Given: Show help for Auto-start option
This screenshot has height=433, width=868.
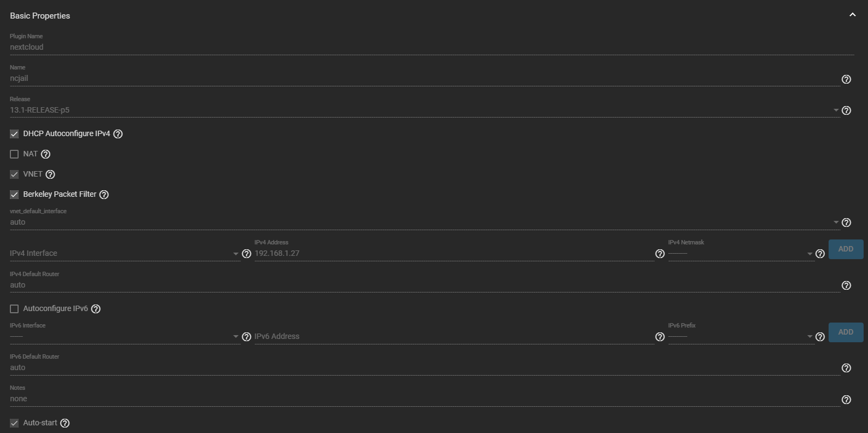Looking at the screenshot, I should [x=65, y=423].
